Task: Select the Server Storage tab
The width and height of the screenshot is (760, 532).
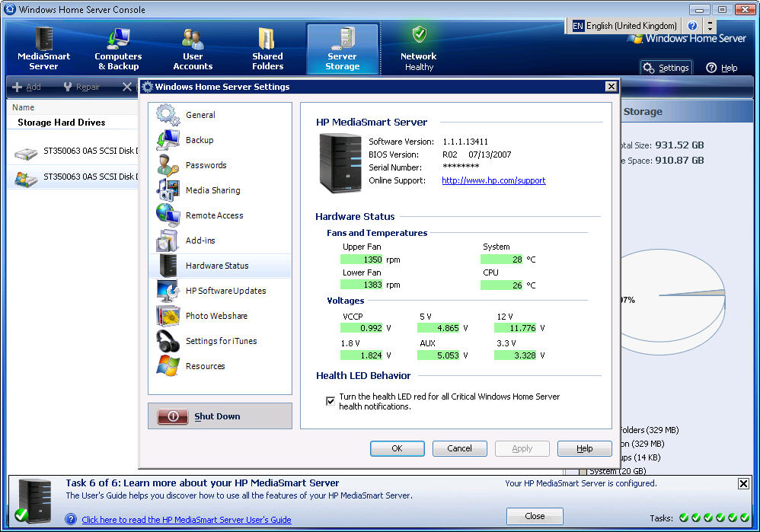Action: click(342, 49)
